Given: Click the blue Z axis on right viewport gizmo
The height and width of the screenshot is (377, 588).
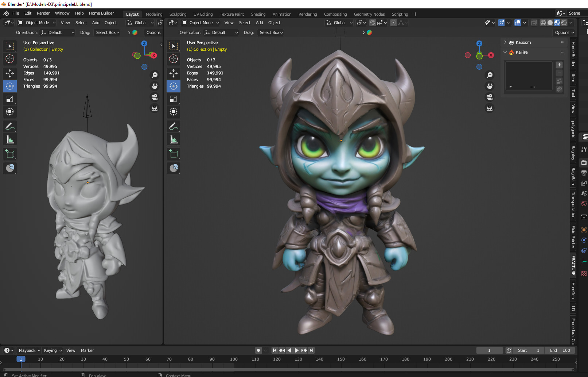Looking at the screenshot, I should [x=479, y=43].
